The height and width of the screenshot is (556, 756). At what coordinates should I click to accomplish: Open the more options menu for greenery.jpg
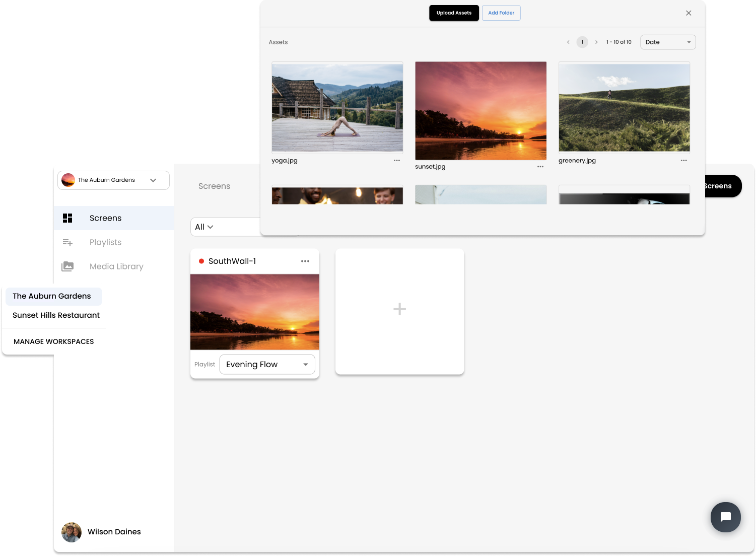tap(684, 161)
